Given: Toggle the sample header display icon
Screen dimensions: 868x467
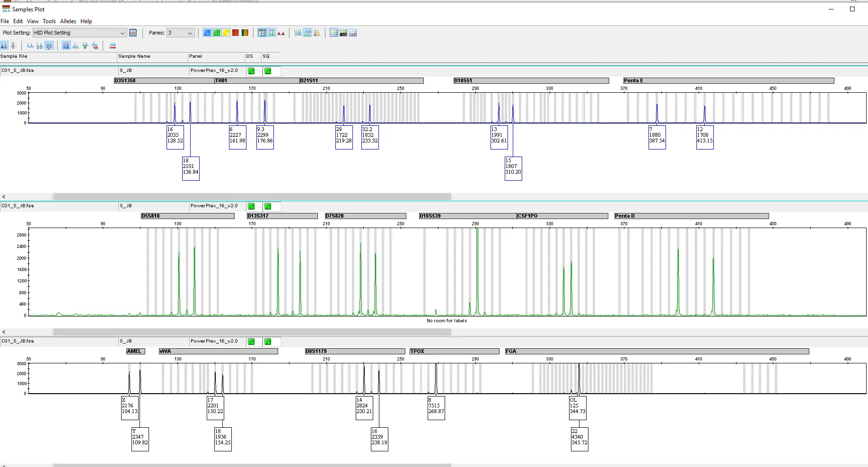Looking at the screenshot, I should (x=262, y=33).
